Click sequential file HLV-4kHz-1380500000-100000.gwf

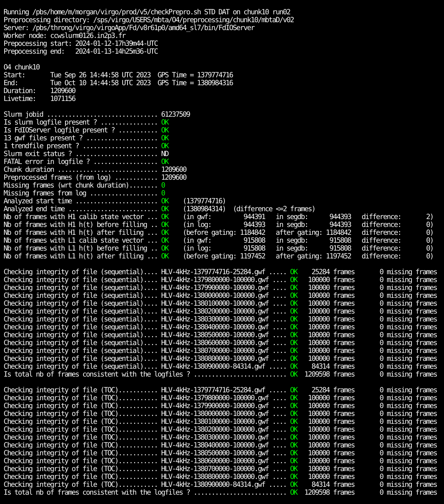(x=215, y=335)
